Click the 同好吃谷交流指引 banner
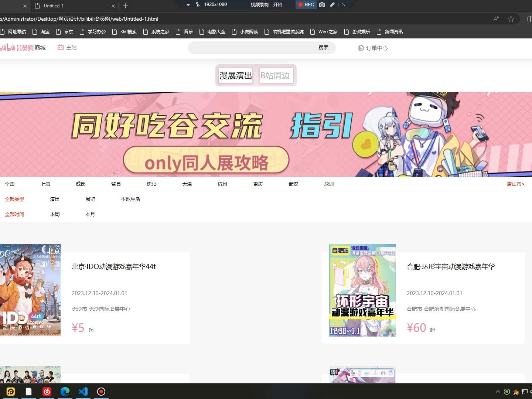Image resolution: width=532 pixels, height=399 pixels. tap(266, 134)
